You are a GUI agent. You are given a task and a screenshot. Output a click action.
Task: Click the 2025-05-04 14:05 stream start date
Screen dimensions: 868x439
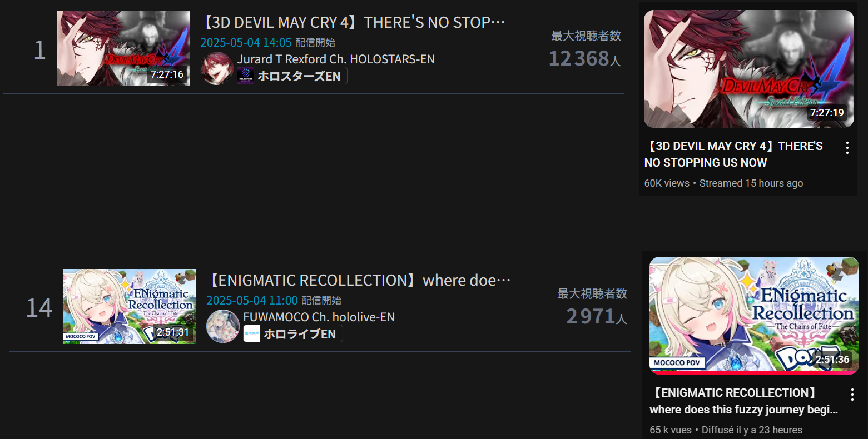click(x=246, y=43)
